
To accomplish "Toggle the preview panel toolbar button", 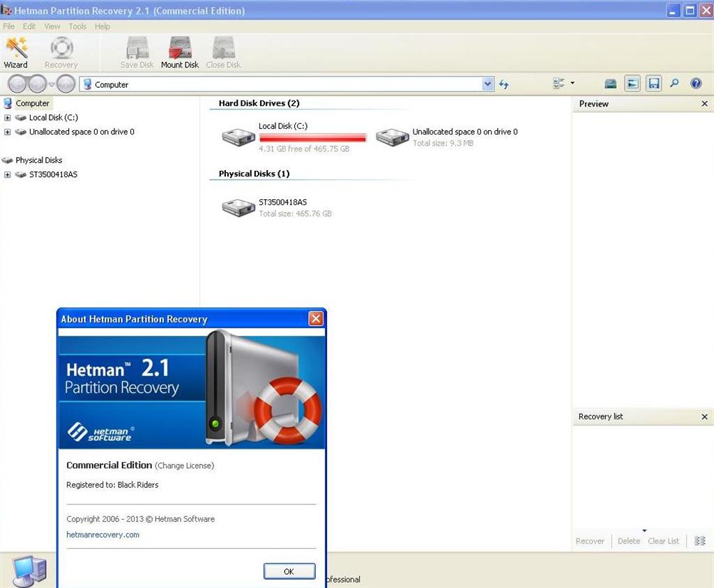I will 632,84.
